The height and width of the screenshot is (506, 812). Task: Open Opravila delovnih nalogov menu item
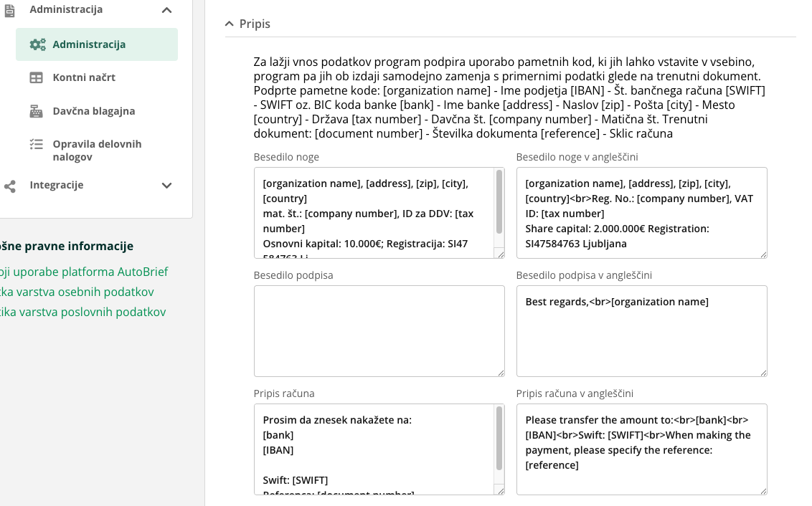[97, 150]
